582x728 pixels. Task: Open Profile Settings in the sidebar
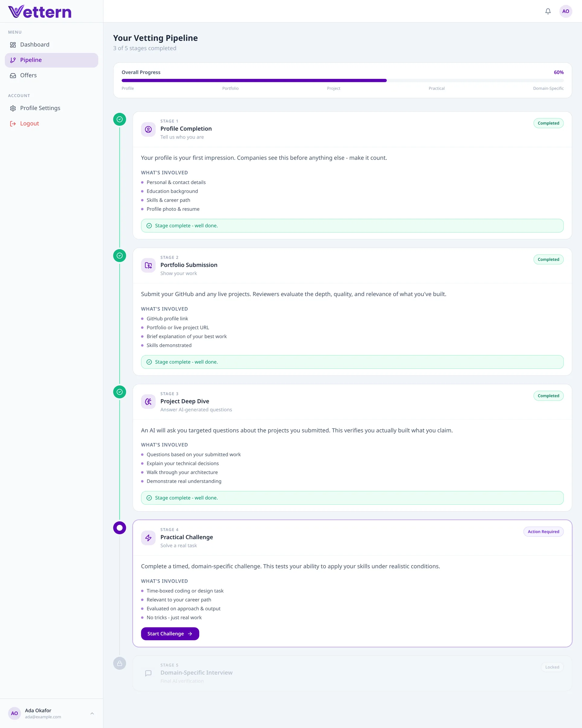(51, 108)
